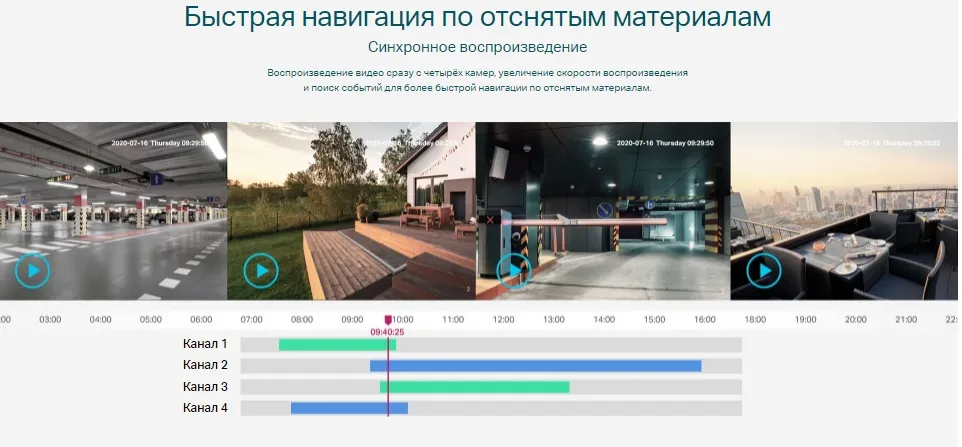
Task: Click the Синхронное воспроизведение subtitle
Action: (x=477, y=47)
